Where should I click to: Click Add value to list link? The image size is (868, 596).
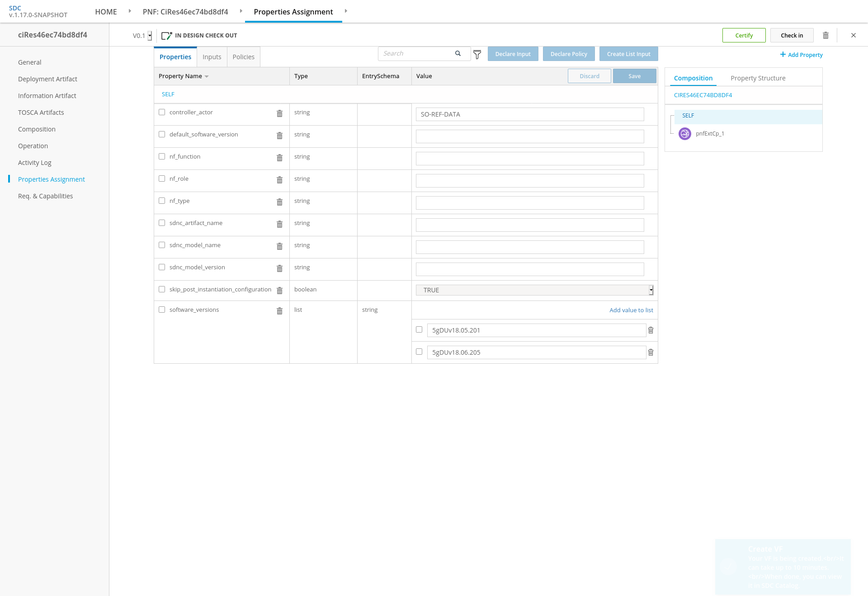pyautogui.click(x=631, y=310)
